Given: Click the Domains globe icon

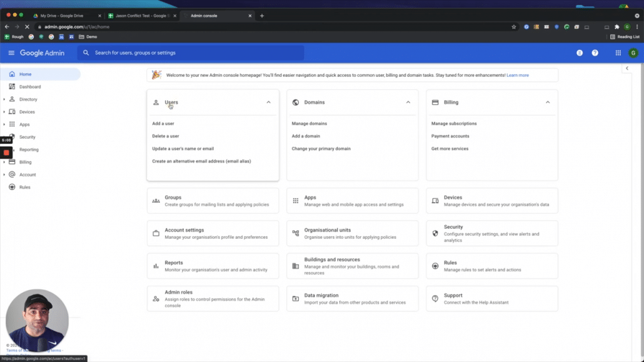Looking at the screenshot, I should (x=295, y=103).
